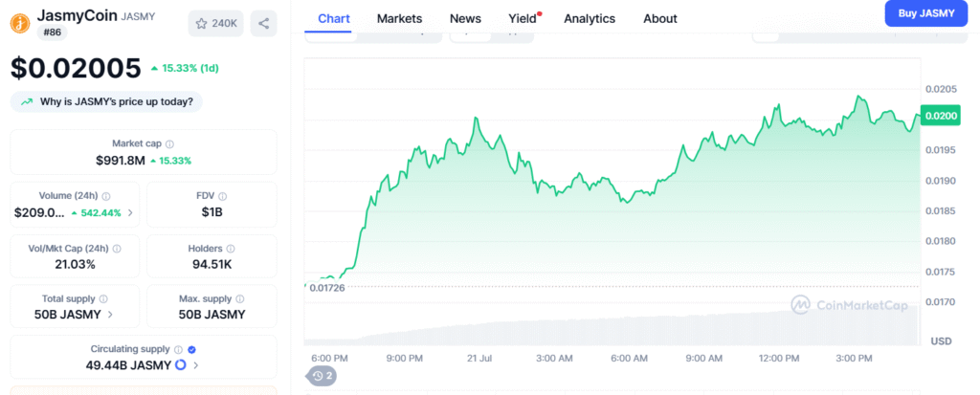Click the 15.33% (1d) change text
Screen dimensions: 980x395
[x=190, y=68]
